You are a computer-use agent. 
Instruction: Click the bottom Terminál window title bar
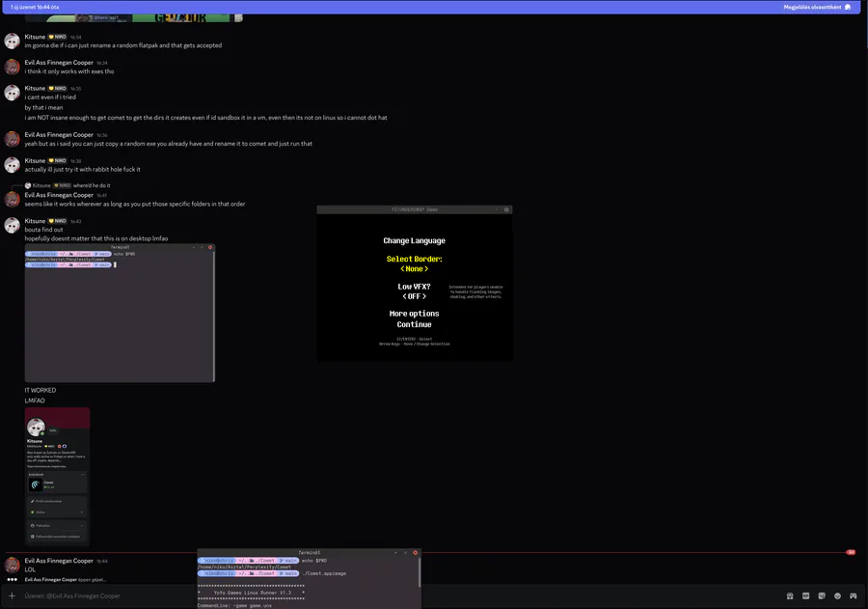(x=309, y=552)
